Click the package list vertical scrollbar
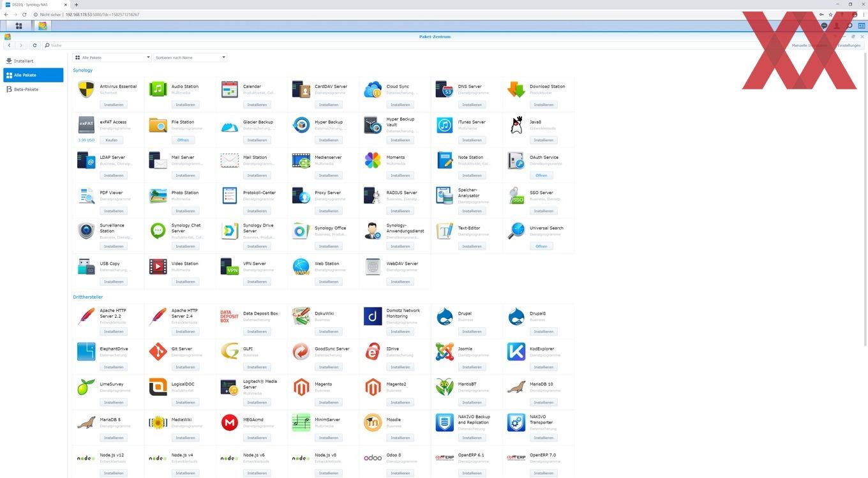This screenshot has height=478, width=868. point(865,198)
